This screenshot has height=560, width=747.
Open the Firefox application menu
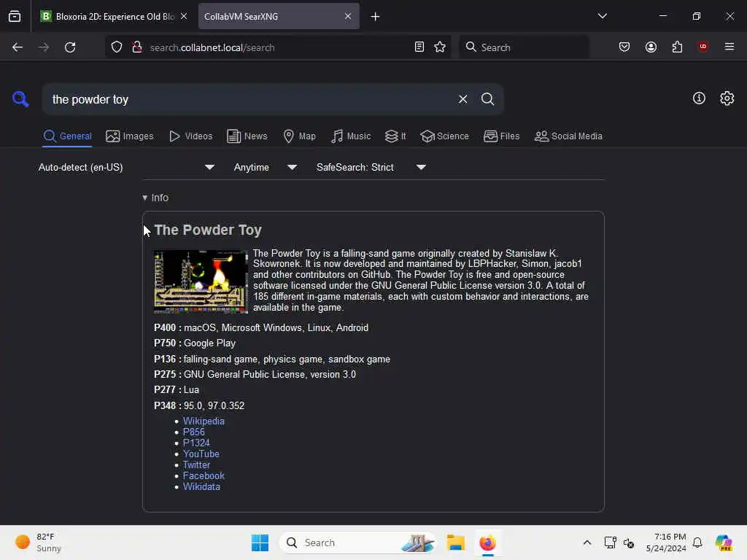(x=729, y=47)
